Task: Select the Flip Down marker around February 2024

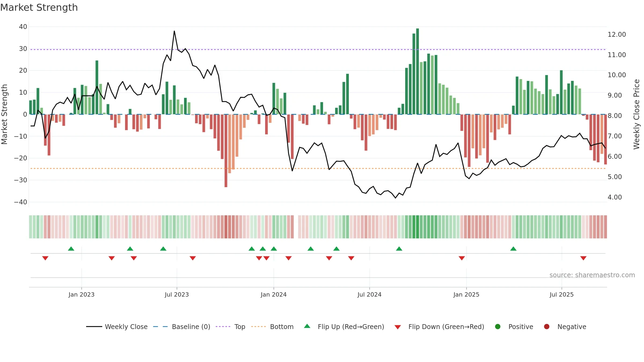Action: click(288, 258)
